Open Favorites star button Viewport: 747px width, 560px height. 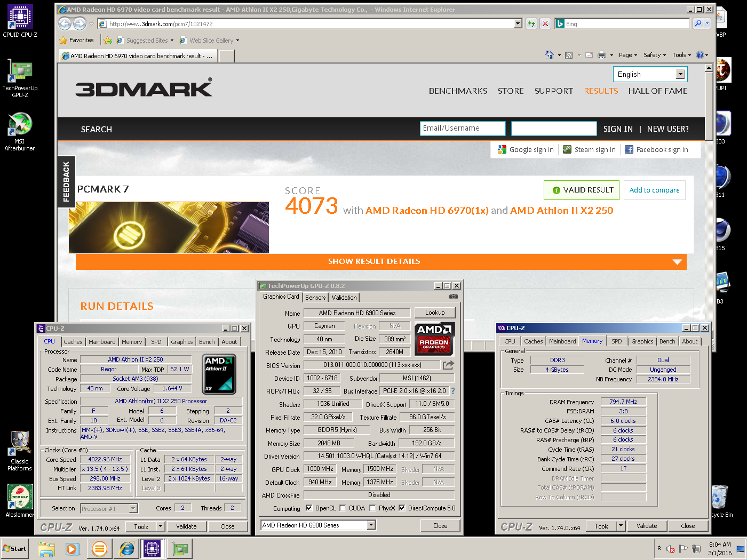click(77, 40)
